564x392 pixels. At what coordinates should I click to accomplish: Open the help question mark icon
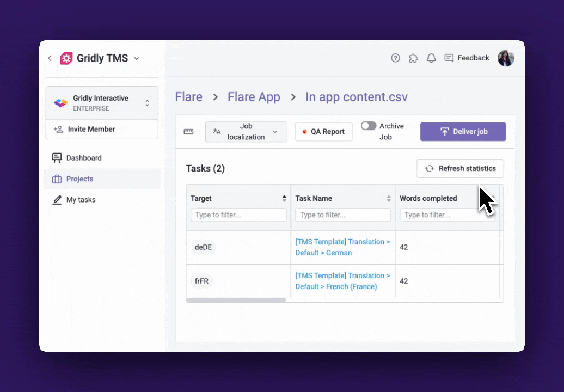[x=395, y=58]
